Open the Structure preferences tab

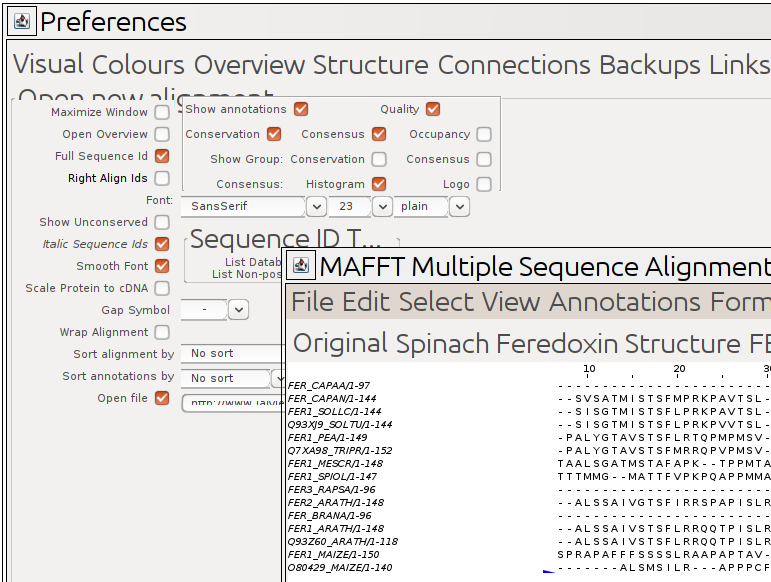pos(370,65)
